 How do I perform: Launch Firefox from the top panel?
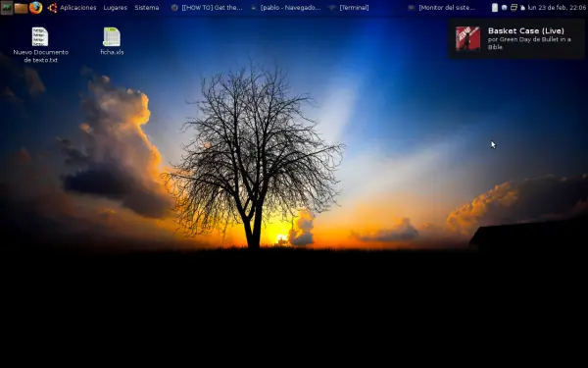point(35,7)
